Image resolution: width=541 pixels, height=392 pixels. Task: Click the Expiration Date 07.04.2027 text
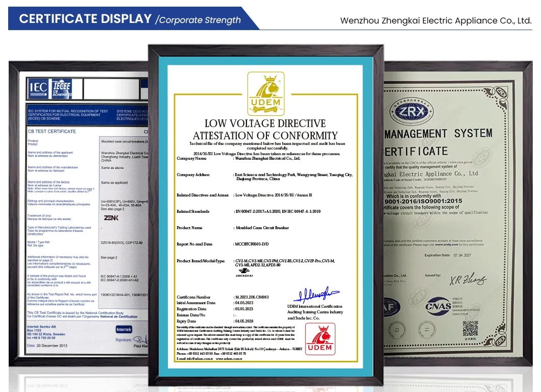[448, 255]
